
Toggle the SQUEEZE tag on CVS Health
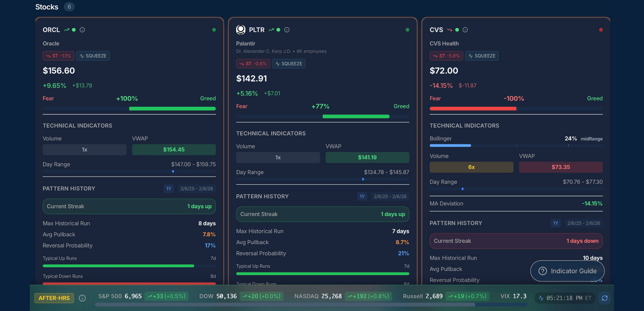pyautogui.click(x=482, y=56)
